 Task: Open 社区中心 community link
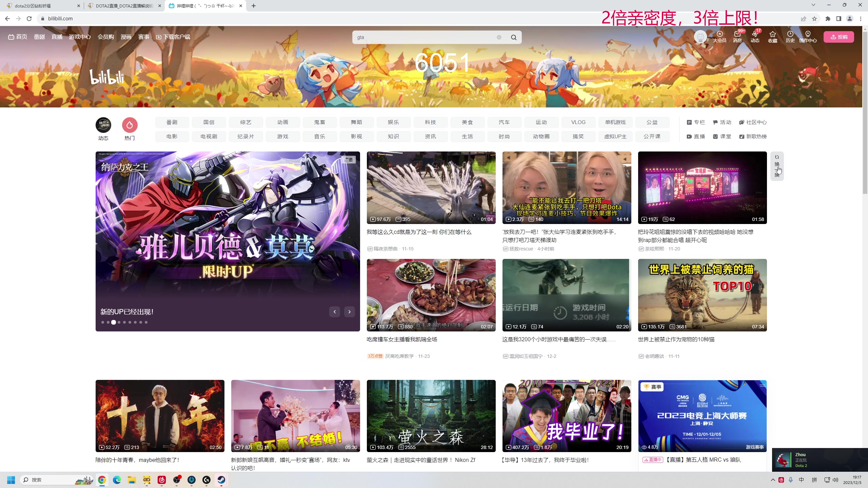pyautogui.click(x=753, y=122)
